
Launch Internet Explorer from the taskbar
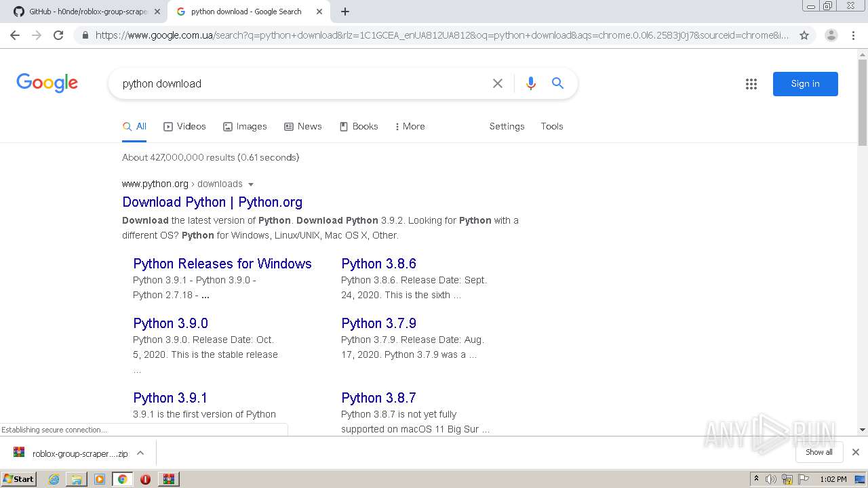click(x=54, y=479)
